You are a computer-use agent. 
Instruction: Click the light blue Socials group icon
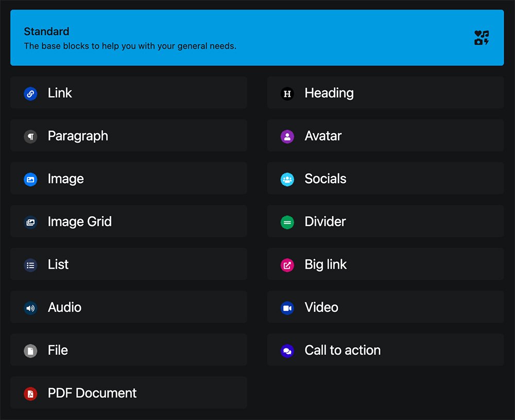pos(287,179)
